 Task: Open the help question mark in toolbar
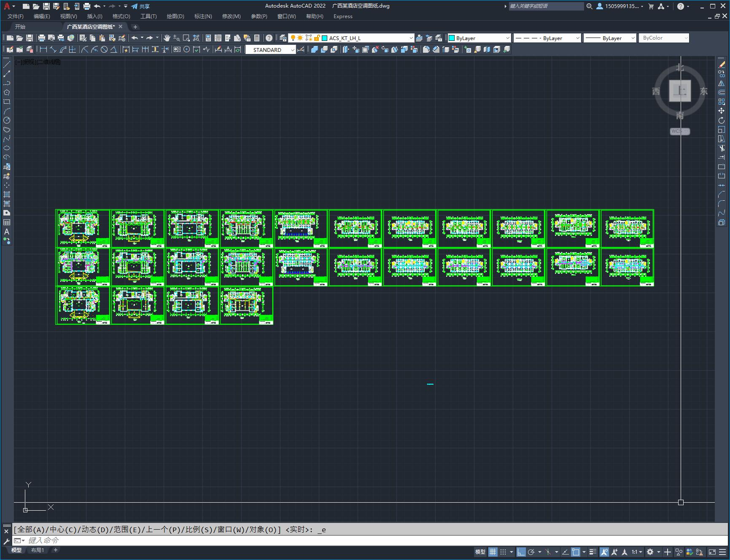tap(269, 38)
